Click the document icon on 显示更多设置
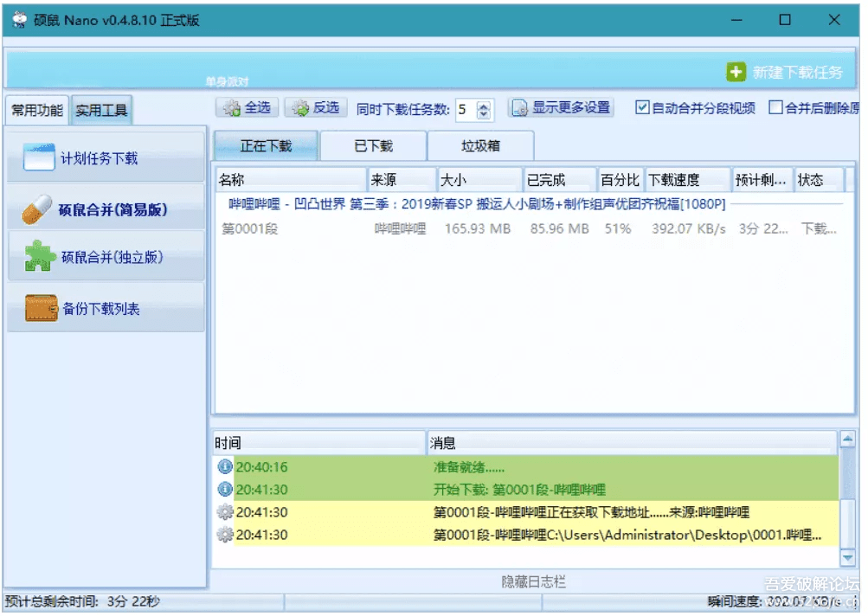868x616 pixels. (520, 108)
